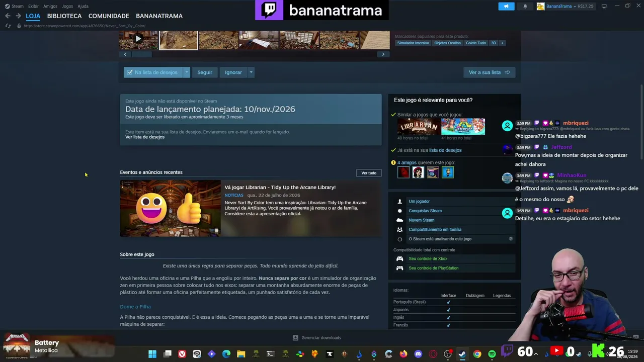This screenshot has height=362, width=644.
Task: Open the BananaTrama account avatar
Action: (x=540, y=6)
